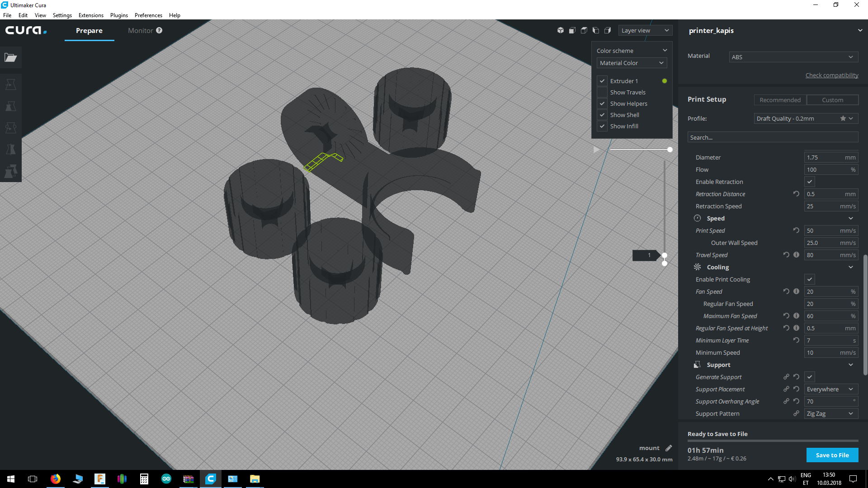Viewport: 868px width, 488px height.
Task: Click the settings Search field
Action: click(773, 137)
